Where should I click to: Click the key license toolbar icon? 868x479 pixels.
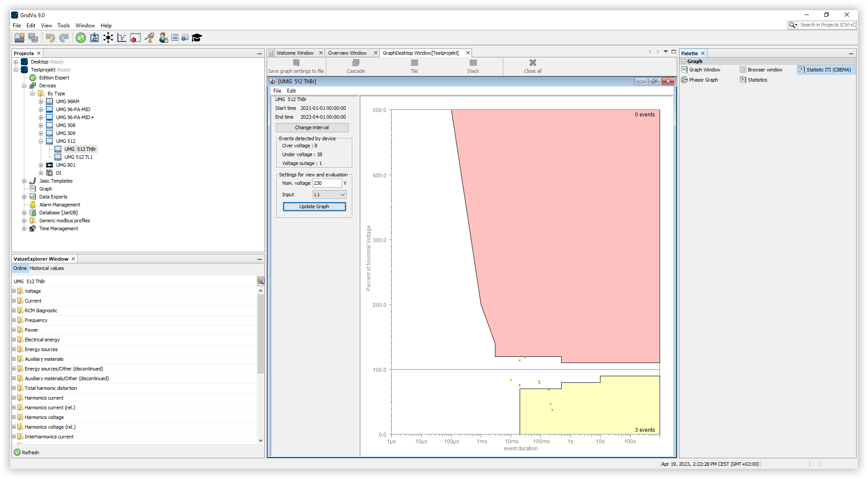[149, 38]
